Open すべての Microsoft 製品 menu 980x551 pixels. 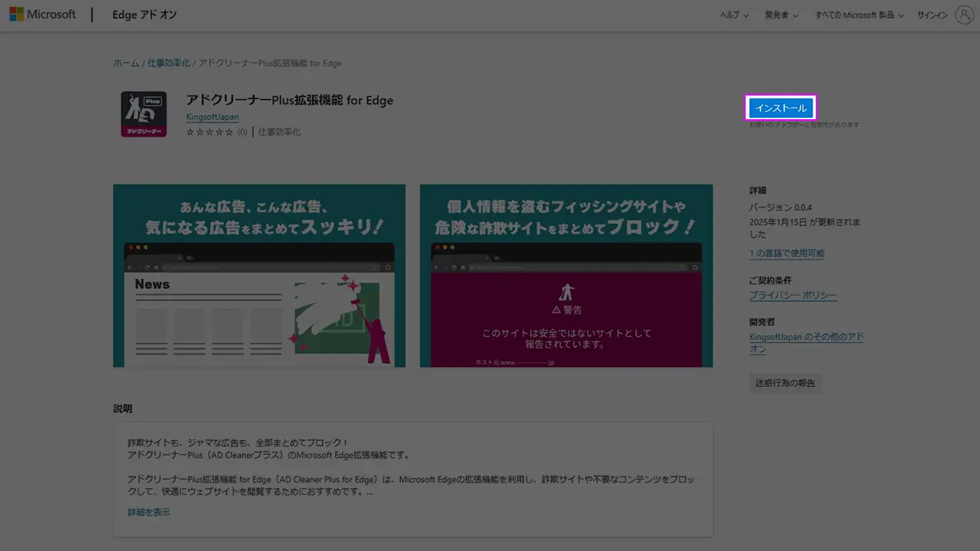[859, 16]
